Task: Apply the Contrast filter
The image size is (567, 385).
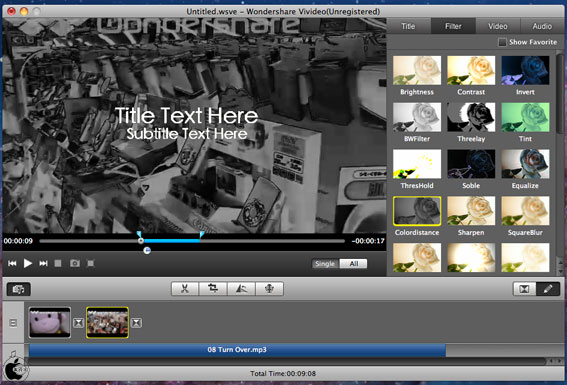Action: (471, 70)
